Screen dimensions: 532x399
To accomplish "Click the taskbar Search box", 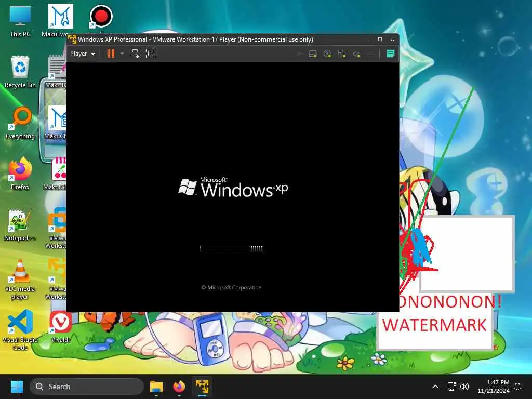I will pos(87,387).
